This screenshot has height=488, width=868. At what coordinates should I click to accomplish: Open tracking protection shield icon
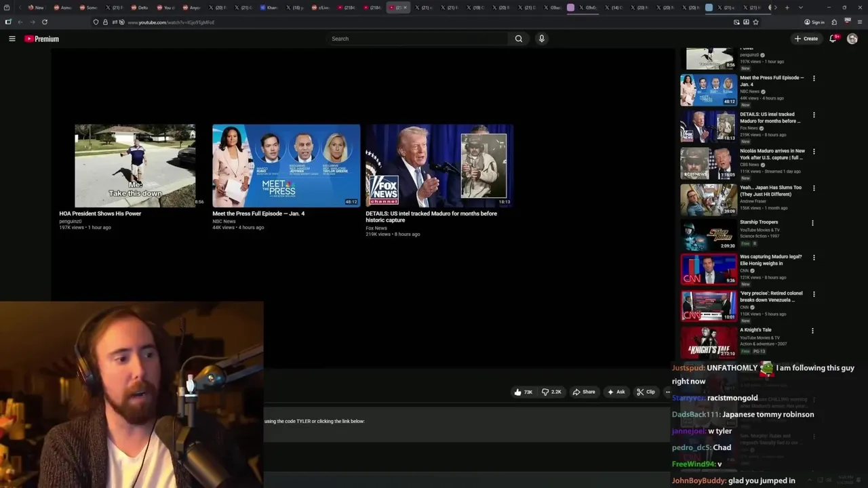[x=96, y=22]
